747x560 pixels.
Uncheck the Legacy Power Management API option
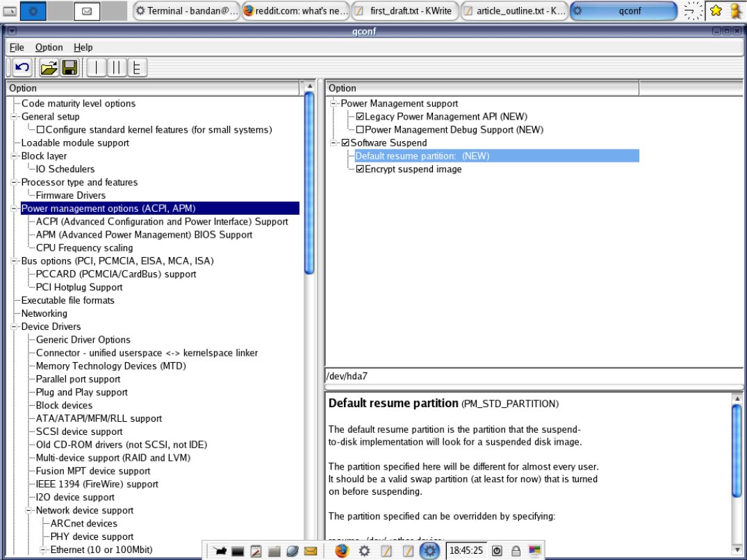coord(360,116)
